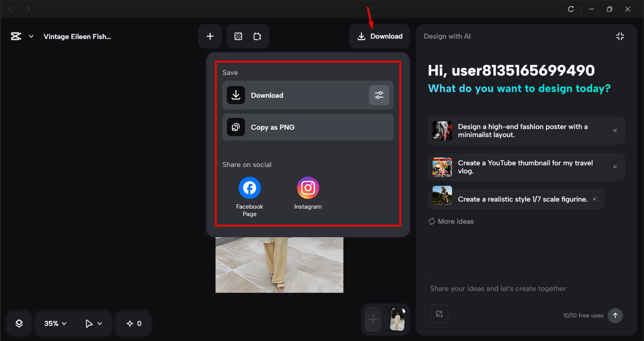Send prompt with up-arrow button
The image size is (644, 341).
coord(615,315)
